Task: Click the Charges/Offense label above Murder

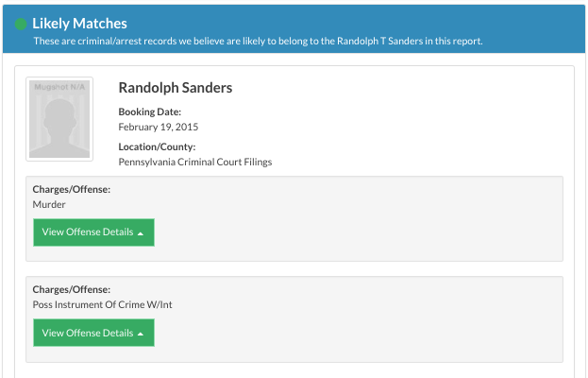Action: [x=72, y=190]
